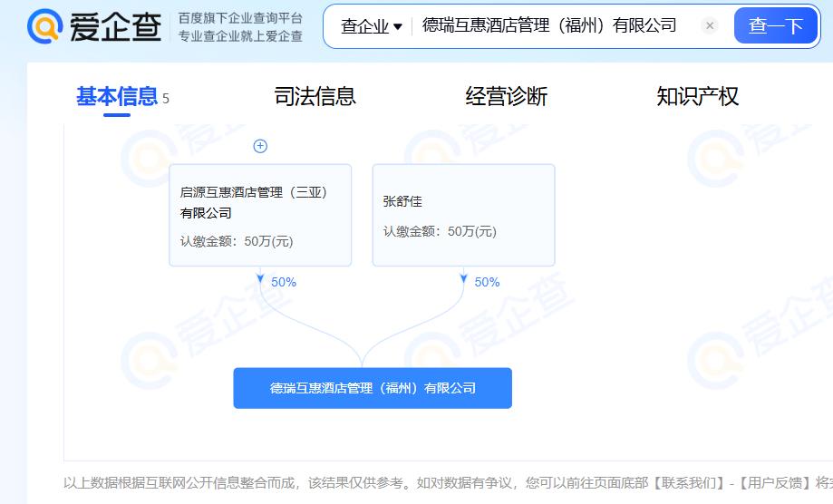This screenshot has width=833, height=504.
Task: Switch to the 司法信息 tab
Action: (315, 97)
